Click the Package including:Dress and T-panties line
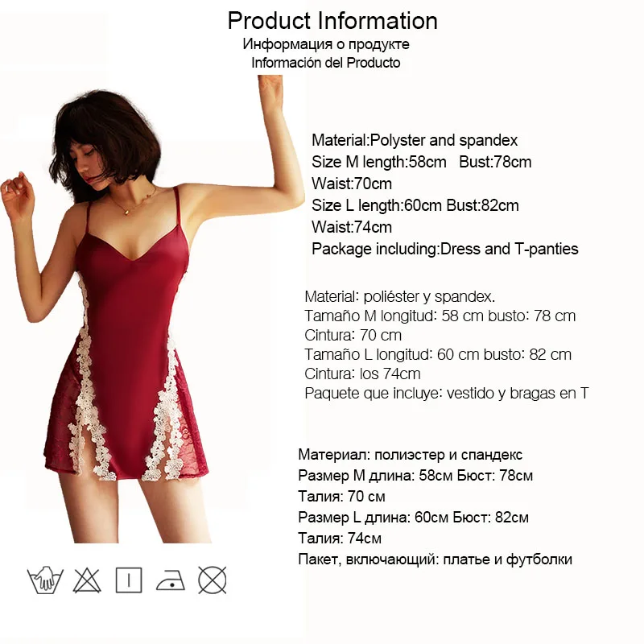This screenshot has width=644, height=644. (x=445, y=249)
